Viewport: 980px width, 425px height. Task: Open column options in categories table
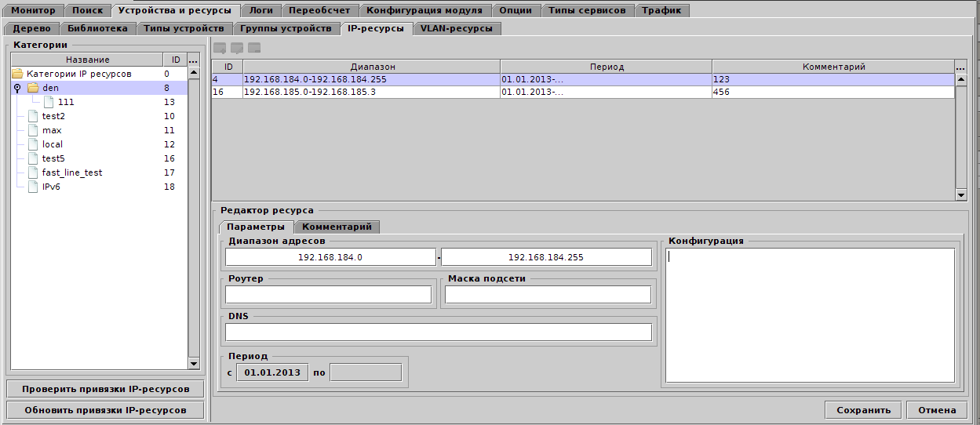(194, 60)
